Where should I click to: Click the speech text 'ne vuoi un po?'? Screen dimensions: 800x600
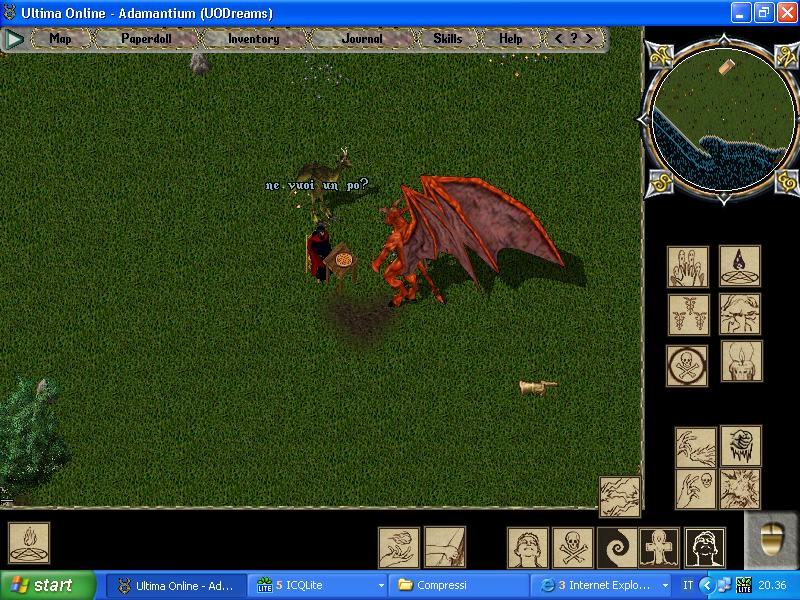(316, 185)
